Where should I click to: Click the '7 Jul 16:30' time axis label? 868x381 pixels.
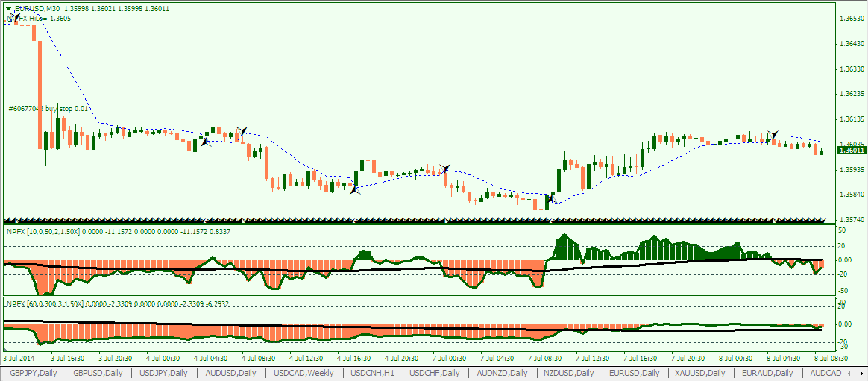[x=641, y=358]
